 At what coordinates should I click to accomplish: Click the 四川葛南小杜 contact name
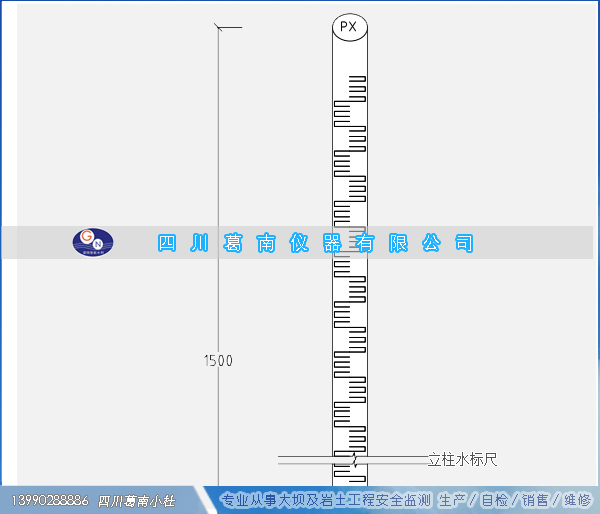137,500
